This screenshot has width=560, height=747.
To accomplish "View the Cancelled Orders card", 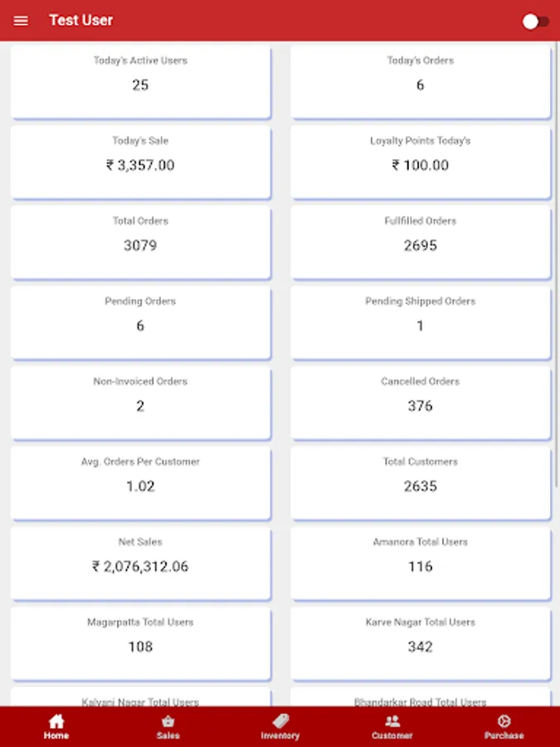I will coord(420,403).
